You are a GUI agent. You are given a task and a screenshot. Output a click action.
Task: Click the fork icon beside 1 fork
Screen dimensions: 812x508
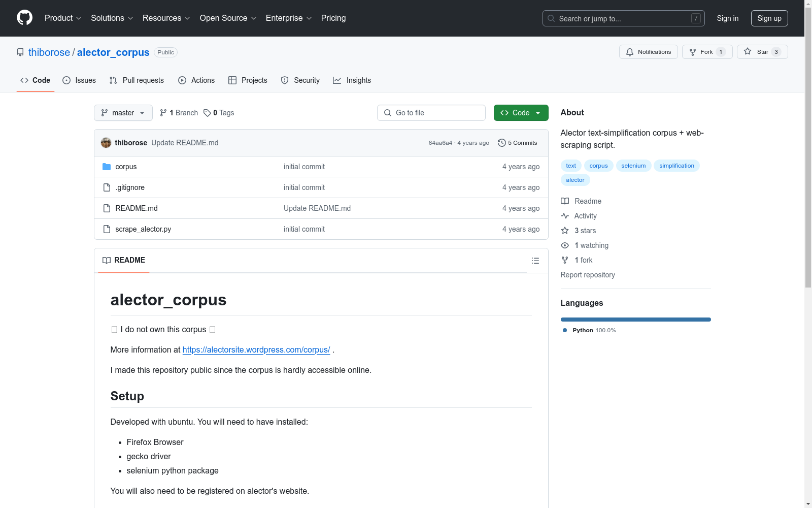pyautogui.click(x=565, y=260)
